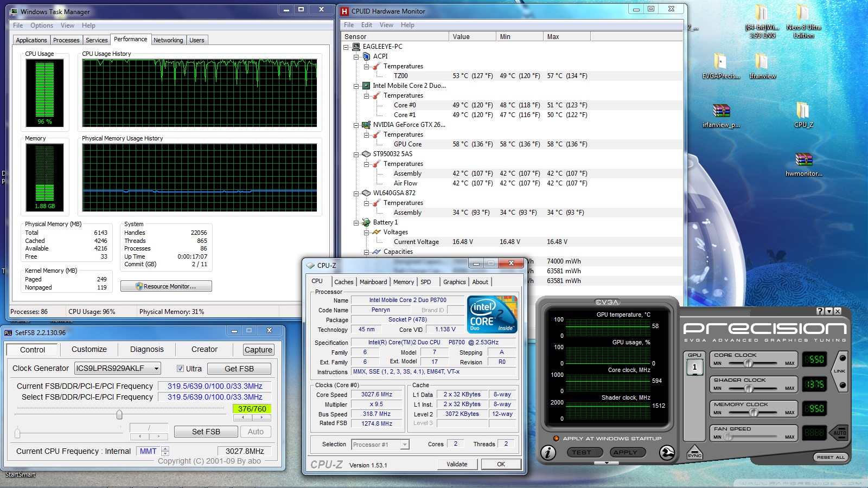Click the Precision help question mark icon
The height and width of the screenshot is (488, 868).
pyautogui.click(x=820, y=311)
